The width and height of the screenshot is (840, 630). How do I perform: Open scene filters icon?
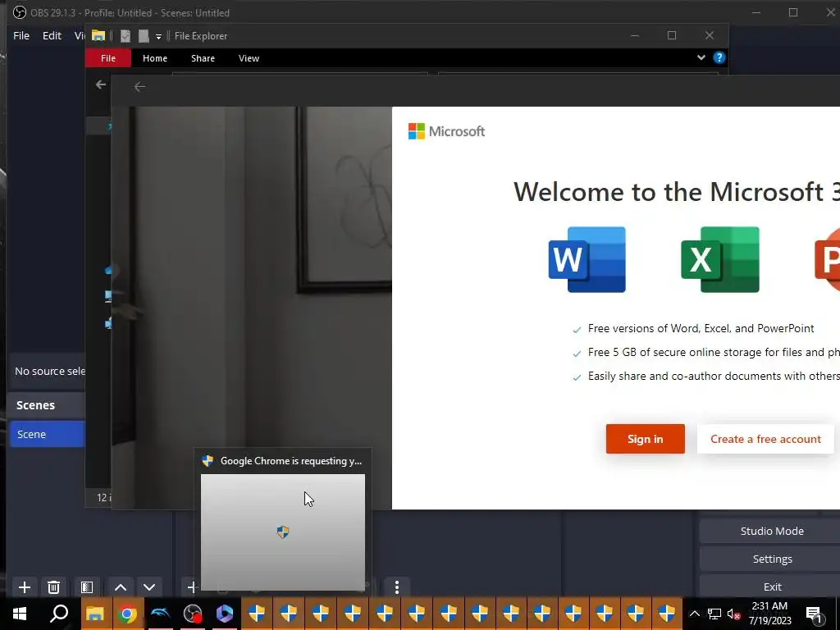point(87,587)
